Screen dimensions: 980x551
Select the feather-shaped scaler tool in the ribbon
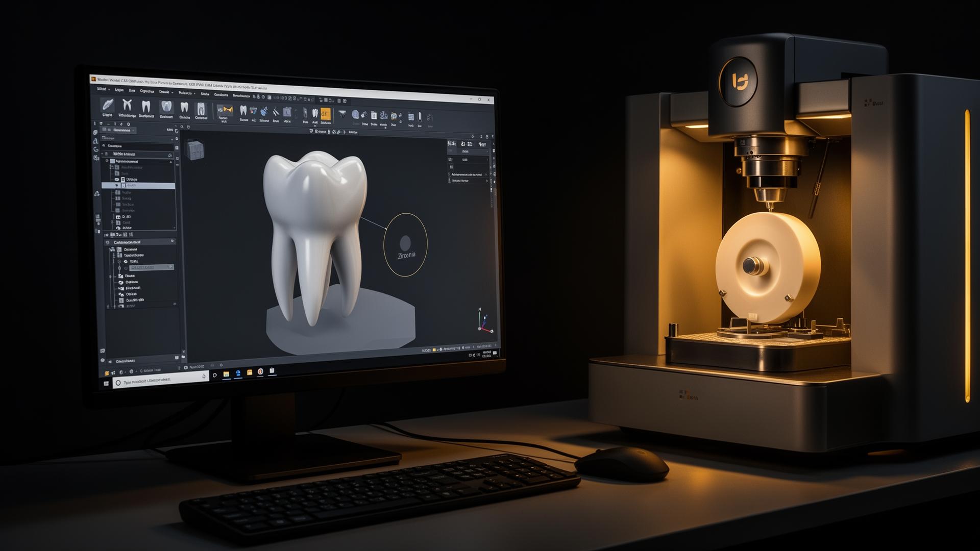tap(107, 106)
